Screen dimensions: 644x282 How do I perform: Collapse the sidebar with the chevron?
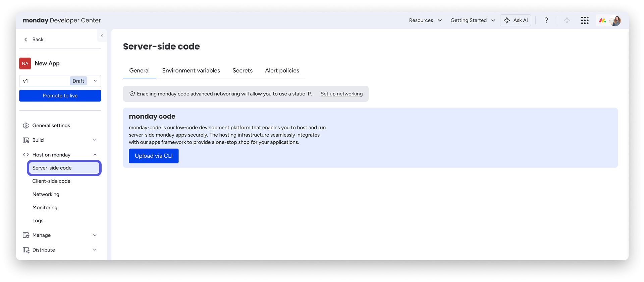coord(102,36)
